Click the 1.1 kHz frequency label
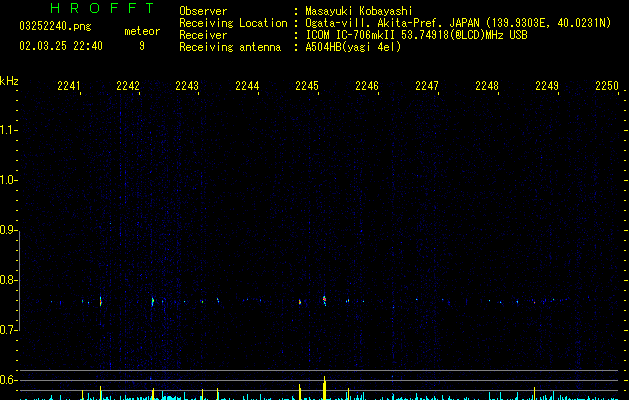This screenshot has height=400, width=629. point(8,130)
